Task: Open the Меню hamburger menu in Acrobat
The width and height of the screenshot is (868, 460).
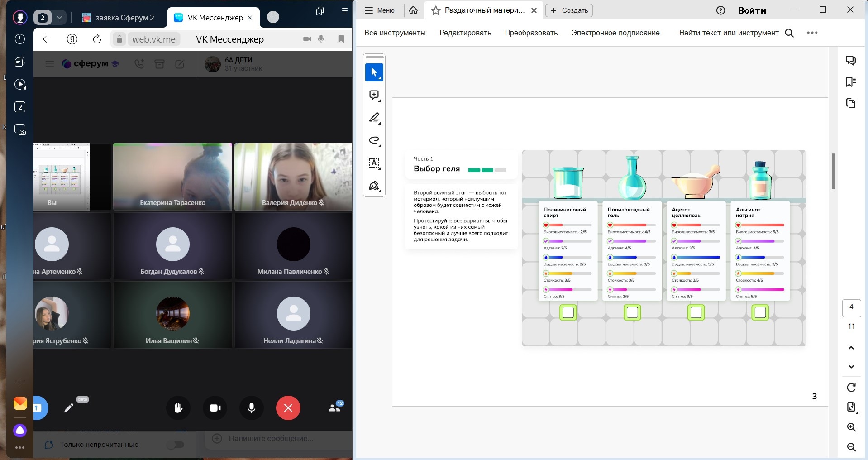Action: [380, 10]
